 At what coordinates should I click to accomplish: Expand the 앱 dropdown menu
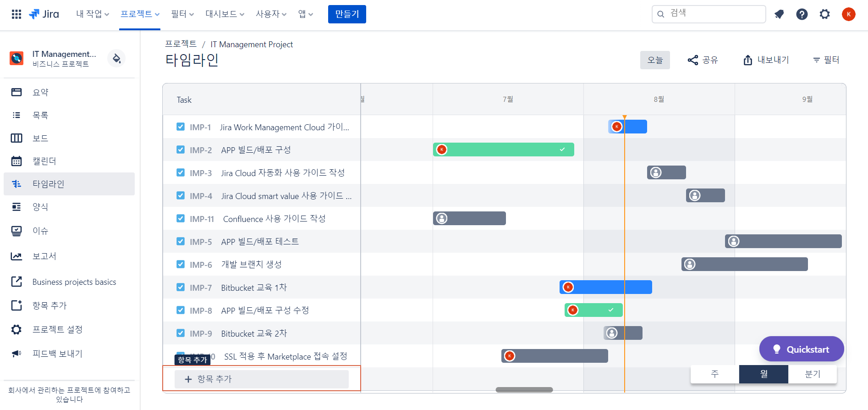(306, 14)
